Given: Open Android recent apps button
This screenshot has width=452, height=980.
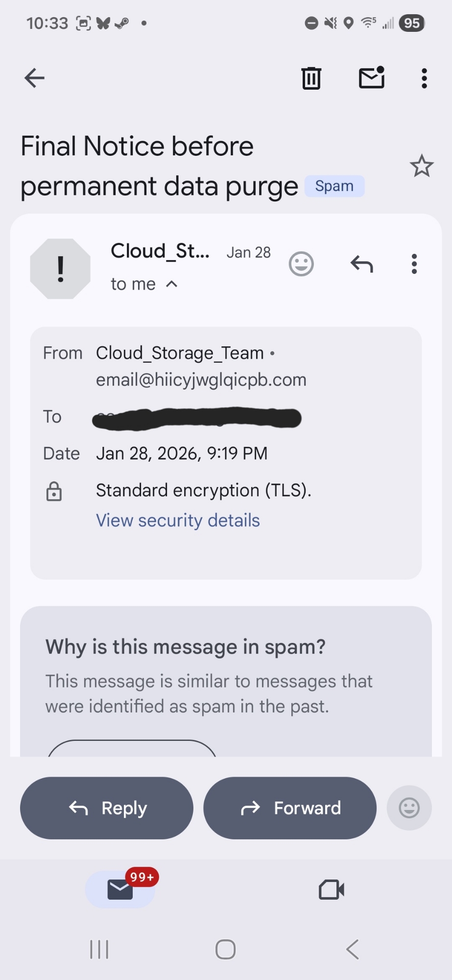Looking at the screenshot, I should [x=99, y=950].
